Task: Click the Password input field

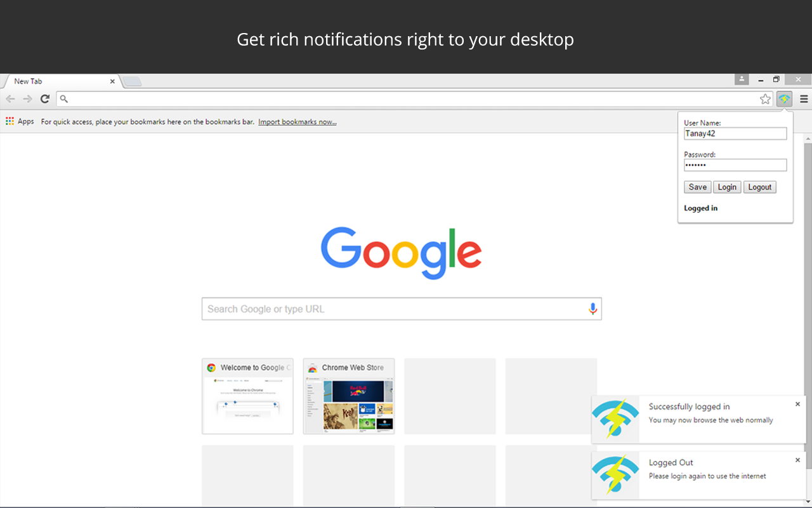Action: [x=735, y=164]
